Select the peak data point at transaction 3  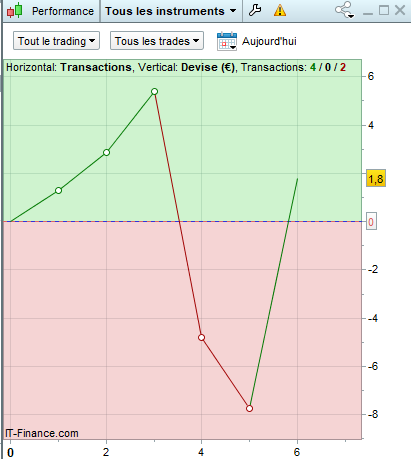tap(154, 92)
